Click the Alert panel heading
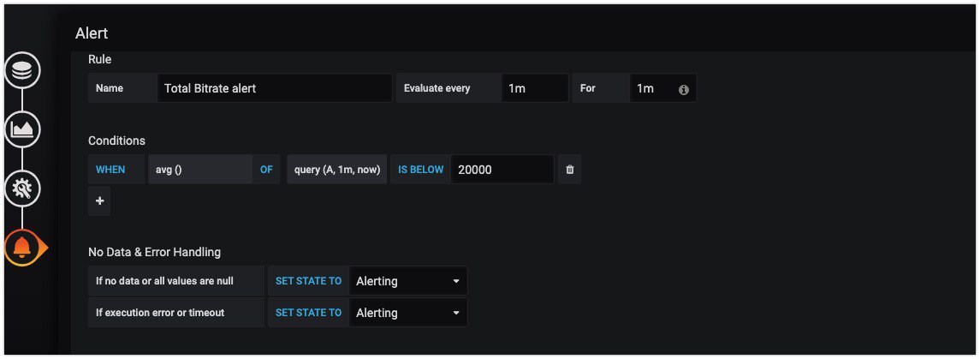The width and height of the screenshot is (980, 359). click(x=92, y=33)
